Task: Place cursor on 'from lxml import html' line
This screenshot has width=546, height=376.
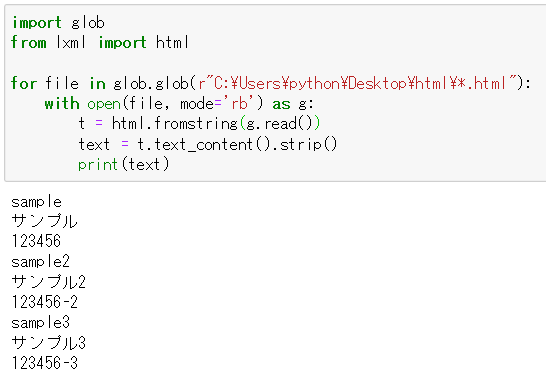Action: click(x=100, y=43)
